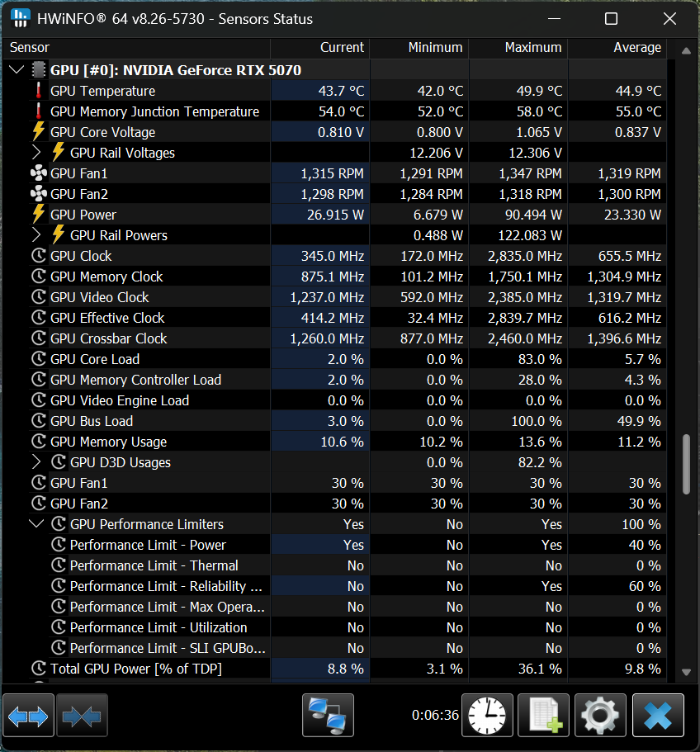Image resolution: width=700 pixels, height=752 pixels.
Task: Open sensor settings with the gear icon
Action: coord(600,715)
